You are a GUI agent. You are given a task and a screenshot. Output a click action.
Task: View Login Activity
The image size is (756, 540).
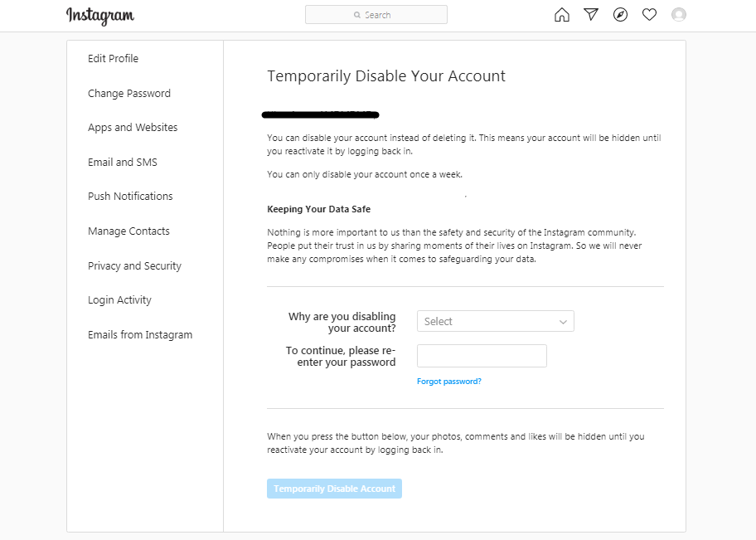pyautogui.click(x=119, y=300)
